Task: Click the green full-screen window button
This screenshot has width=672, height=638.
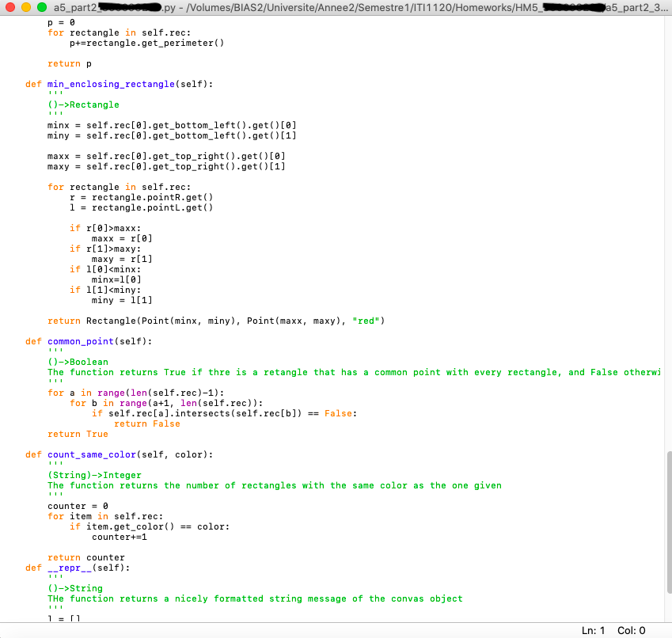Action: coord(42,7)
